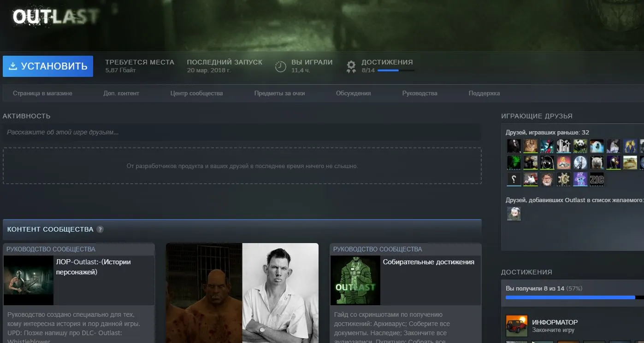This screenshot has height=343, width=644.
Task: Click the Играющие друзья heading
Action: [x=537, y=116]
